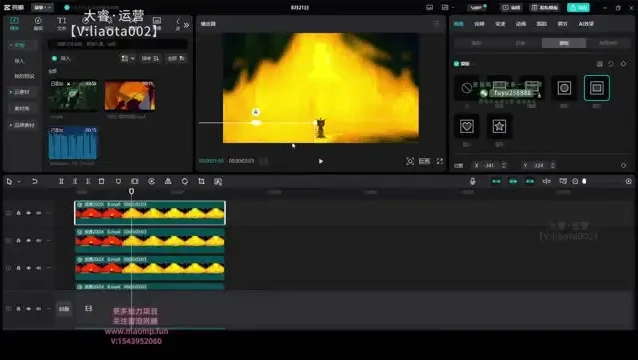Add a marker with the shield icon
Viewport: 638px width, 360px height.
(x=118, y=181)
